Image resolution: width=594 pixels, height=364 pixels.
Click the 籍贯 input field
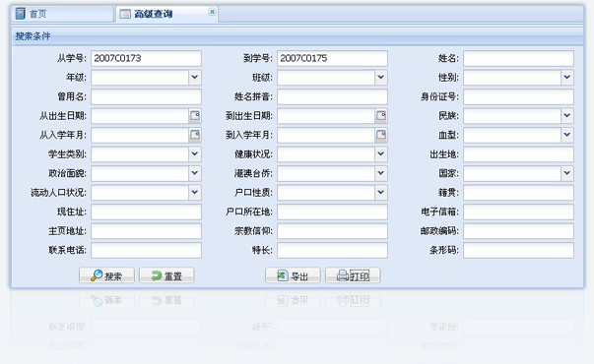[518, 193]
